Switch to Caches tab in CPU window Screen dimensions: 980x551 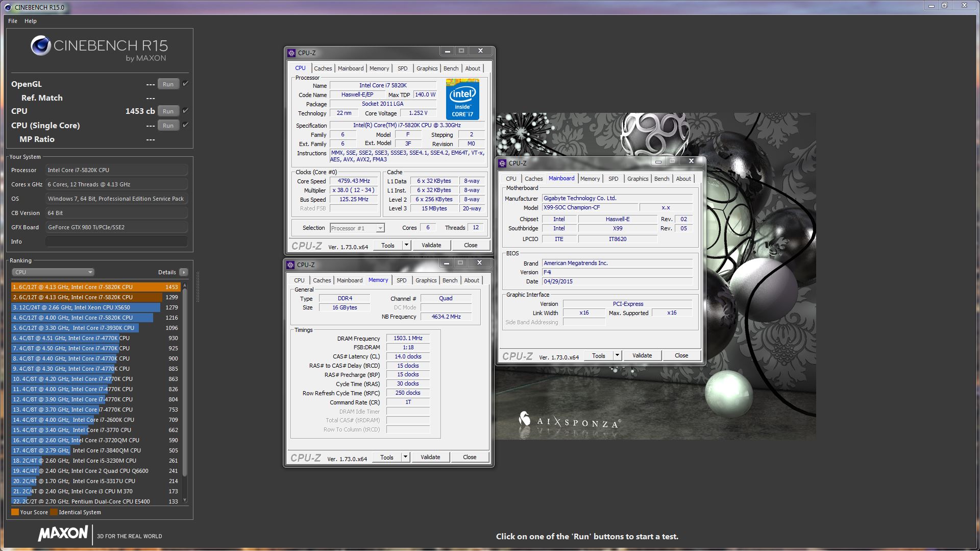click(323, 68)
